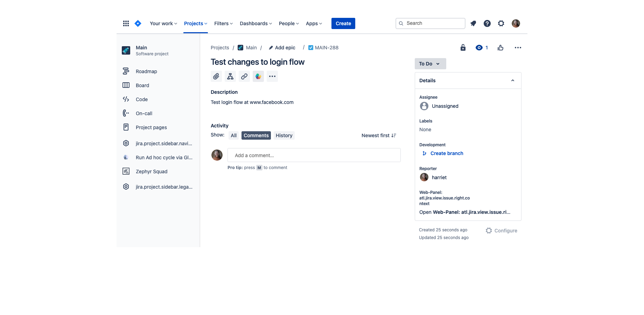Screen dimensions: 644x315
Task: Click the Add a comment field
Action: [314, 155]
